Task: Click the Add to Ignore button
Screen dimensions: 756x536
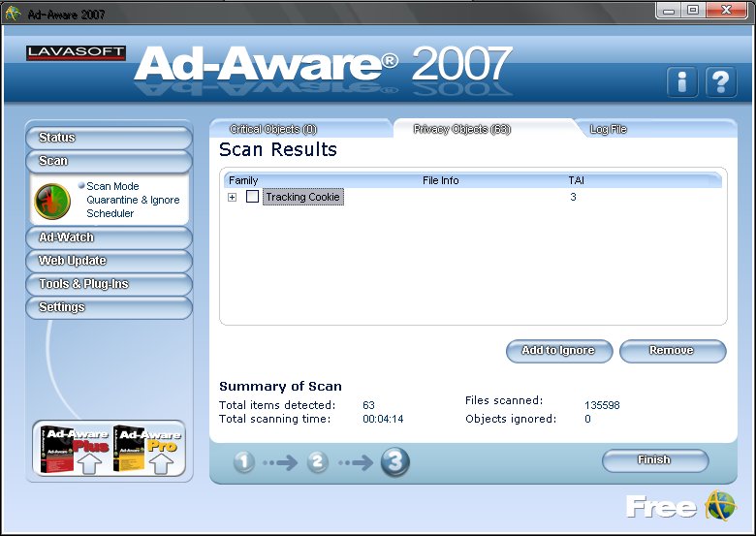Action: [x=559, y=351]
